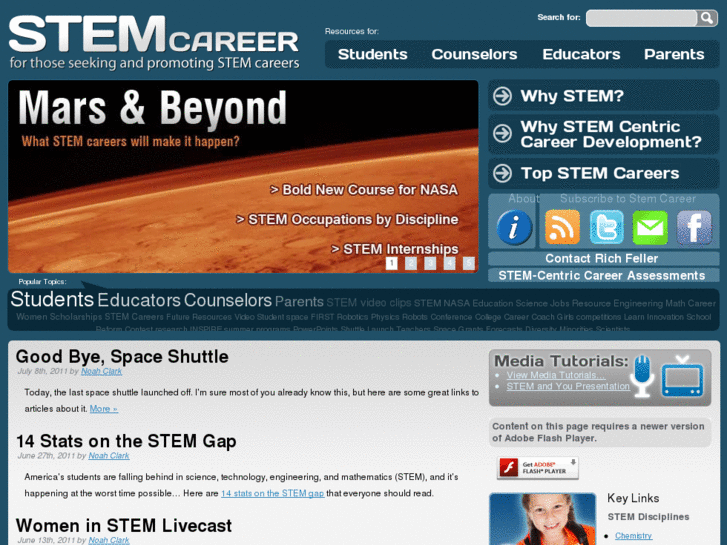
Task: Open the Twitter bird icon
Action: point(606,227)
